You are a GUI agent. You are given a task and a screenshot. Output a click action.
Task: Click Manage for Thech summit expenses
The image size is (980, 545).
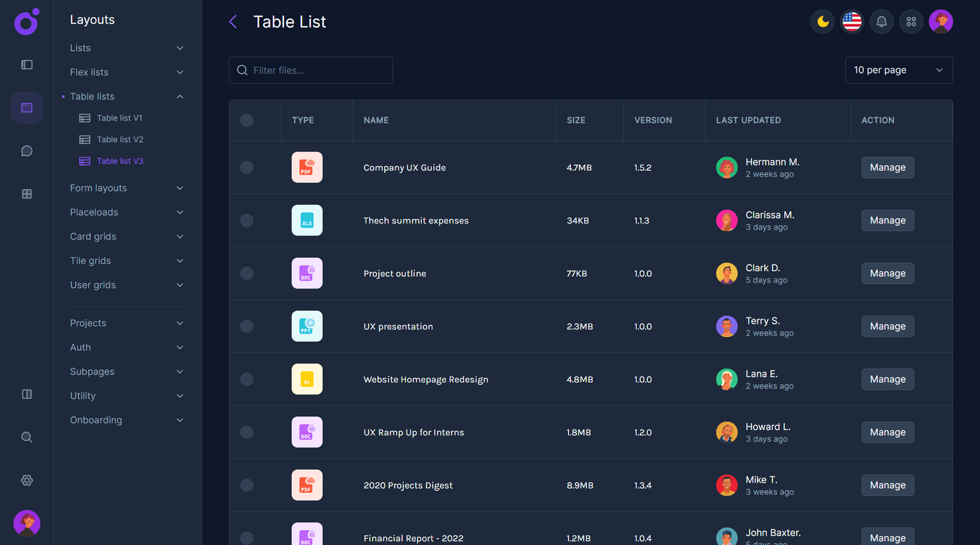click(x=887, y=220)
